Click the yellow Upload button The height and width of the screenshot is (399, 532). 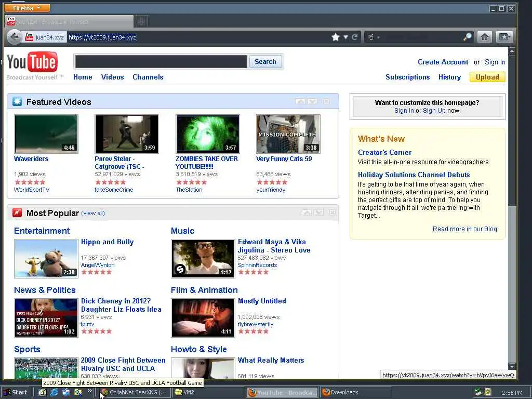[x=487, y=77]
